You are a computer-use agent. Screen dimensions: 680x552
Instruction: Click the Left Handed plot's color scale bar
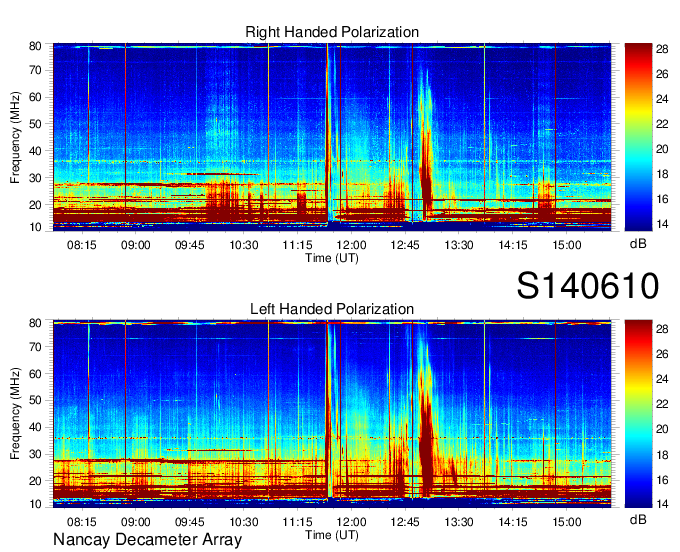click(x=638, y=414)
